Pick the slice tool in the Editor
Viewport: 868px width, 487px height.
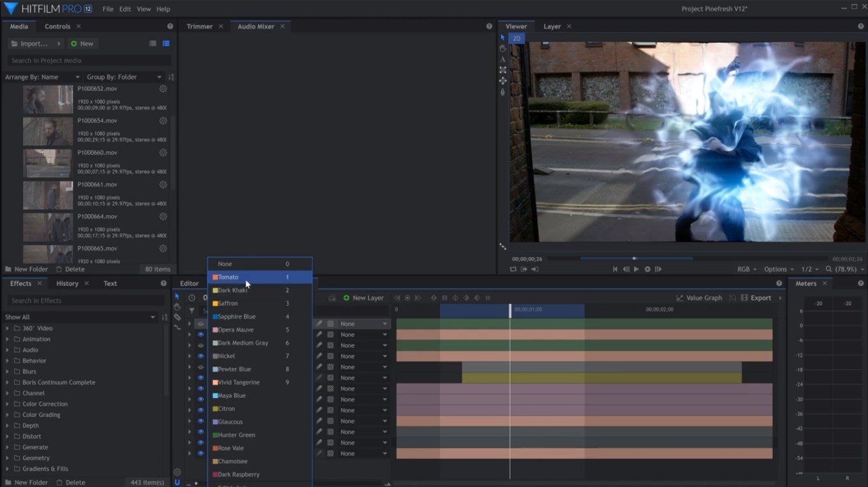177,317
